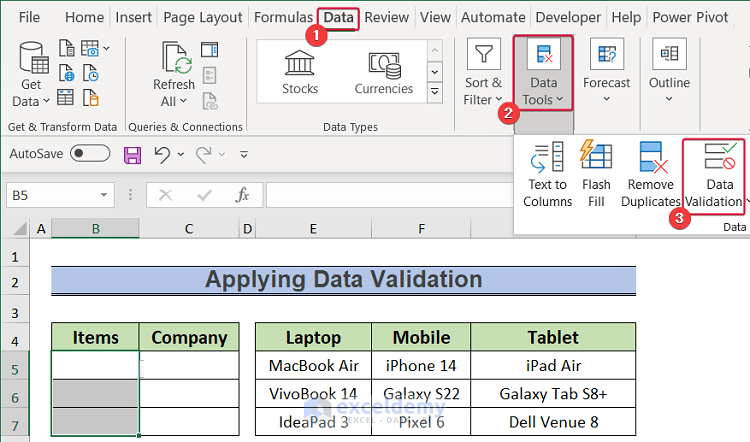The height and width of the screenshot is (442, 750).
Task: Open the Name Box dropdown arrow
Action: (104, 196)
